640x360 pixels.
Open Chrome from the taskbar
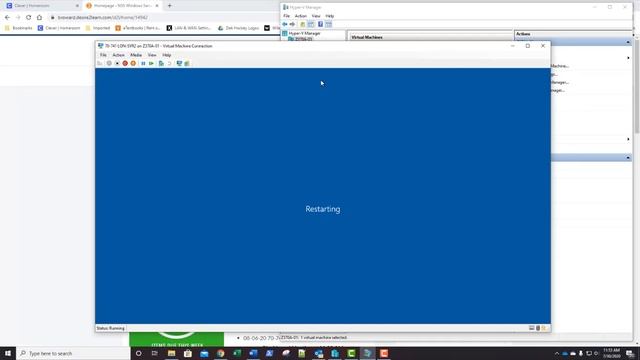(220, 353)
